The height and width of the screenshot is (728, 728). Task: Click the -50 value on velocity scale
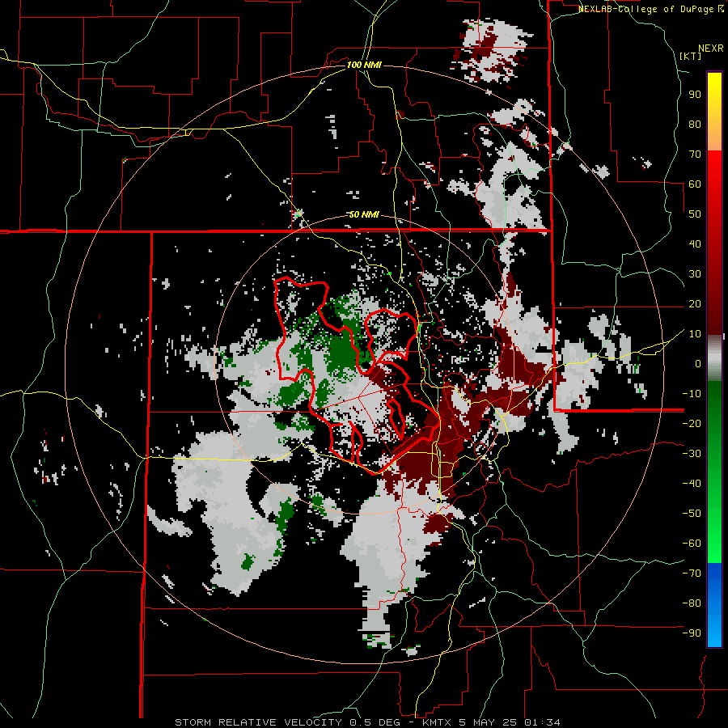(x=692, y=514)
